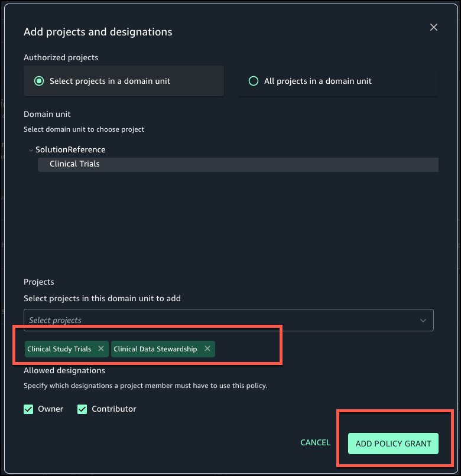The height and width of the screenshot is (476, 461).
Task: Click the Allowed designations section heading
Action: (64, 370)
